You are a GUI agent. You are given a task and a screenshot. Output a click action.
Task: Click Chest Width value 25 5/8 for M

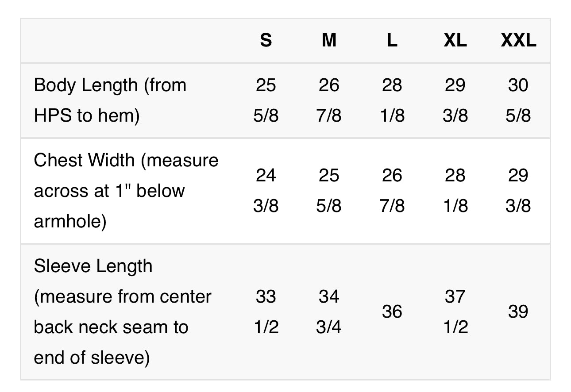pyautogui.click(x=329, y=191)
